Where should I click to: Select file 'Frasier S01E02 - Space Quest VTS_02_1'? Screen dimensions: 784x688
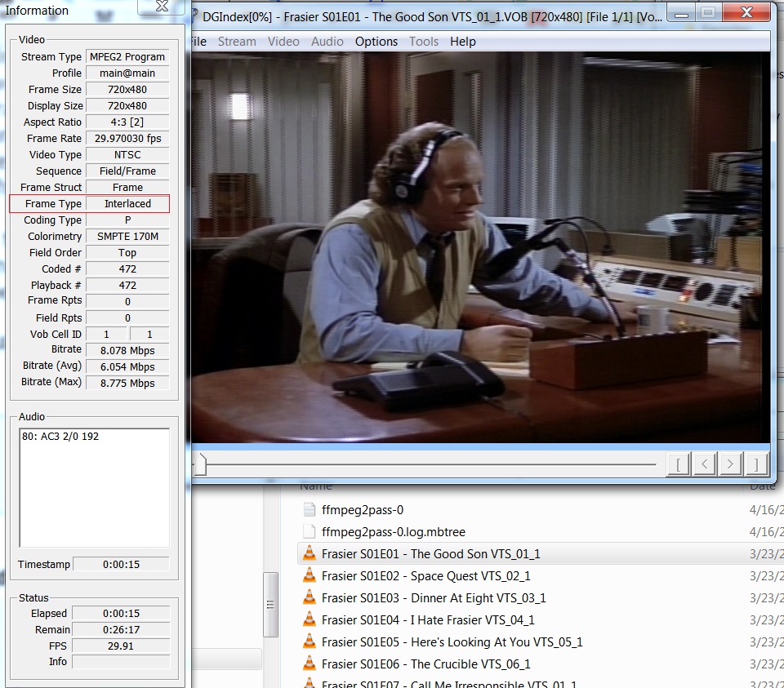(426, 575)
